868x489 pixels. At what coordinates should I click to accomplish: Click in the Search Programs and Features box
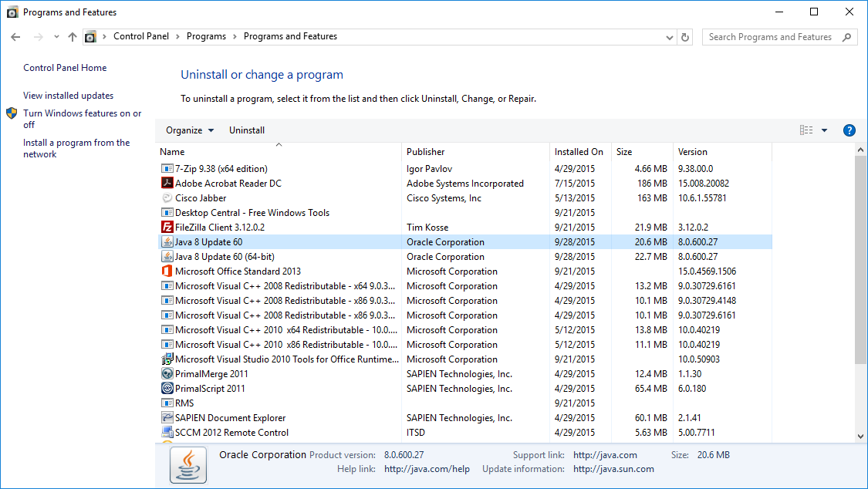click(772, 37)
